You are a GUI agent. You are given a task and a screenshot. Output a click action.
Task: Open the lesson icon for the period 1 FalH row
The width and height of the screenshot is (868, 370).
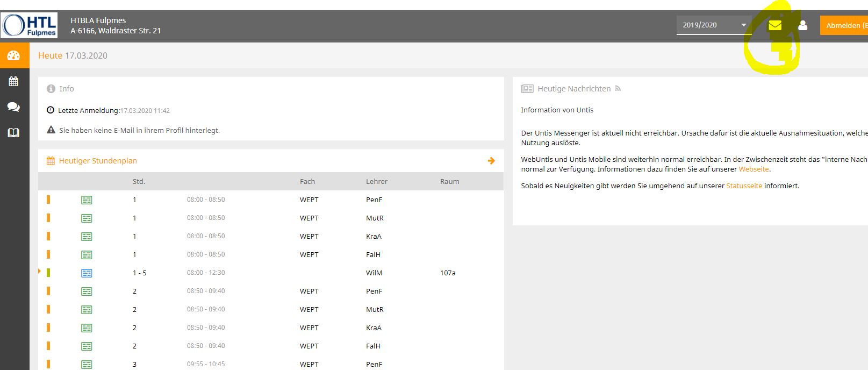click(87, 255)
